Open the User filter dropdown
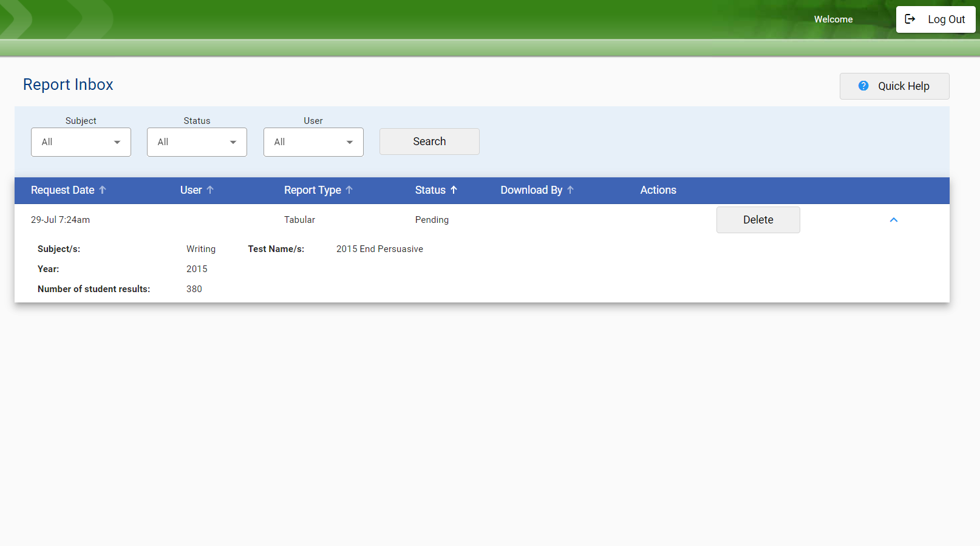 [313, 142]
